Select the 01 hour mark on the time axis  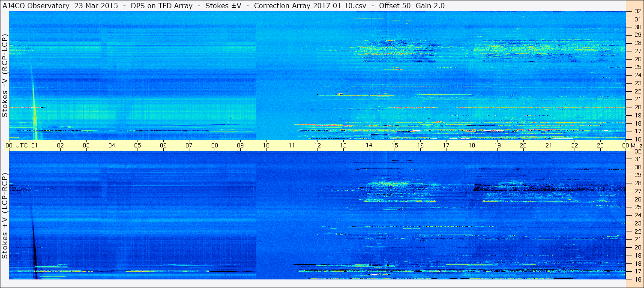click(35, 145)
